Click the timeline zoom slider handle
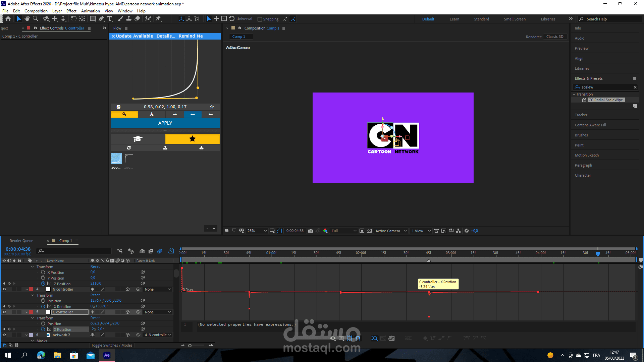The height and width of the screenshot is (362, 644). click(190, 345)
